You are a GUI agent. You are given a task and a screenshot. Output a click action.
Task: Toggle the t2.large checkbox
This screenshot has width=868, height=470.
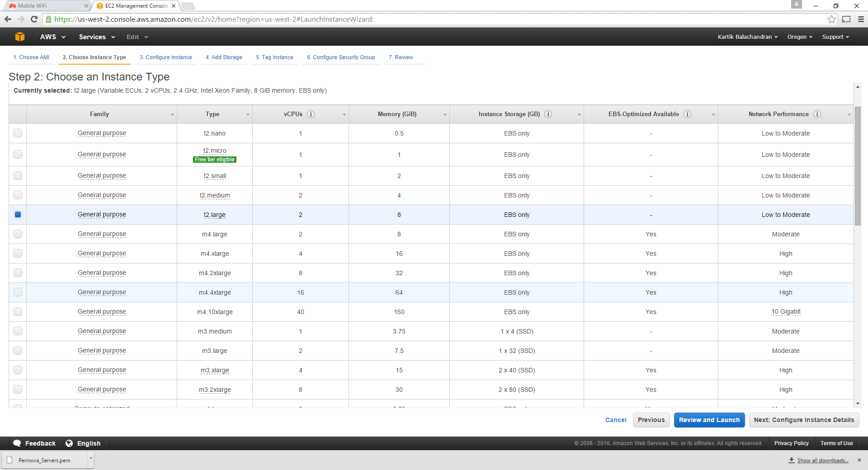[18, 214]
